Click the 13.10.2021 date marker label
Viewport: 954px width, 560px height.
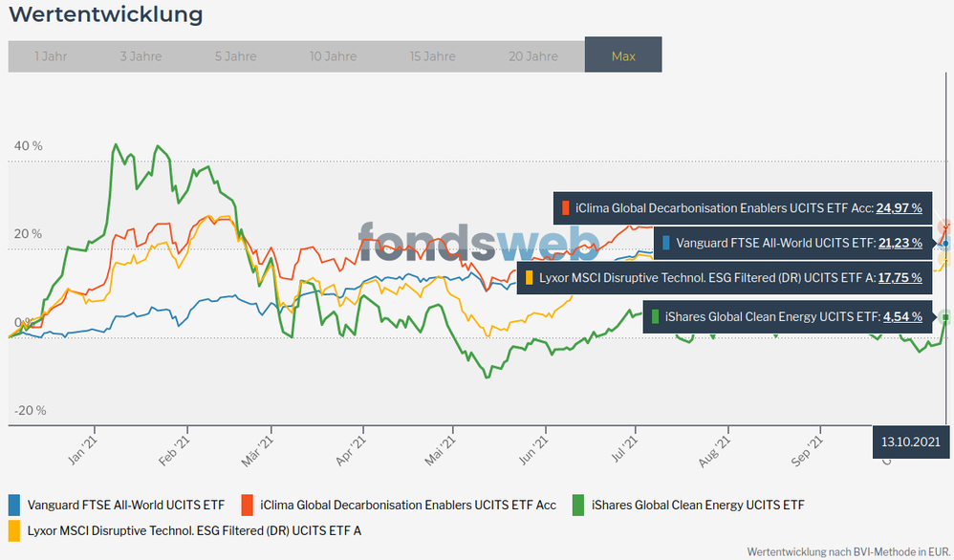point(910,442)
